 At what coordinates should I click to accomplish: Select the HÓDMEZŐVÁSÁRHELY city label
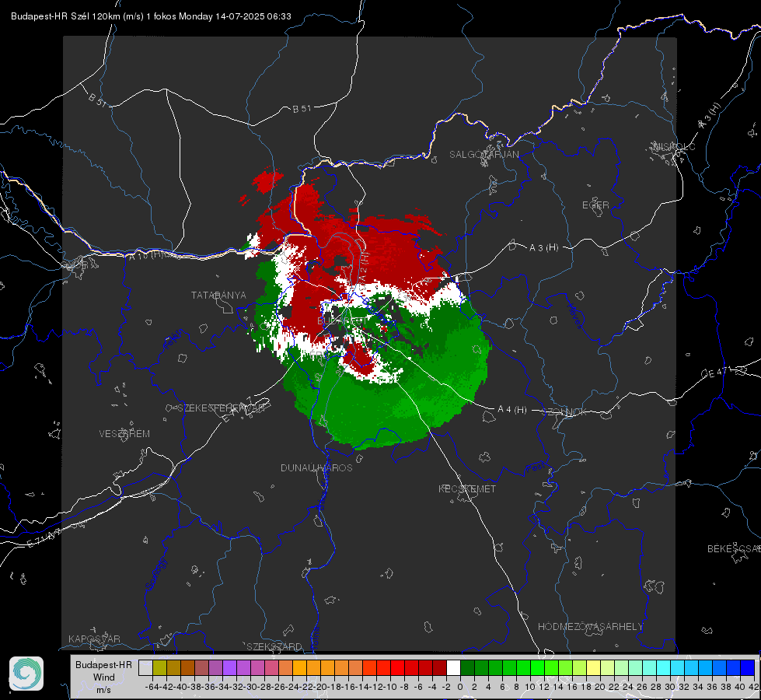[x=591, y=627]
